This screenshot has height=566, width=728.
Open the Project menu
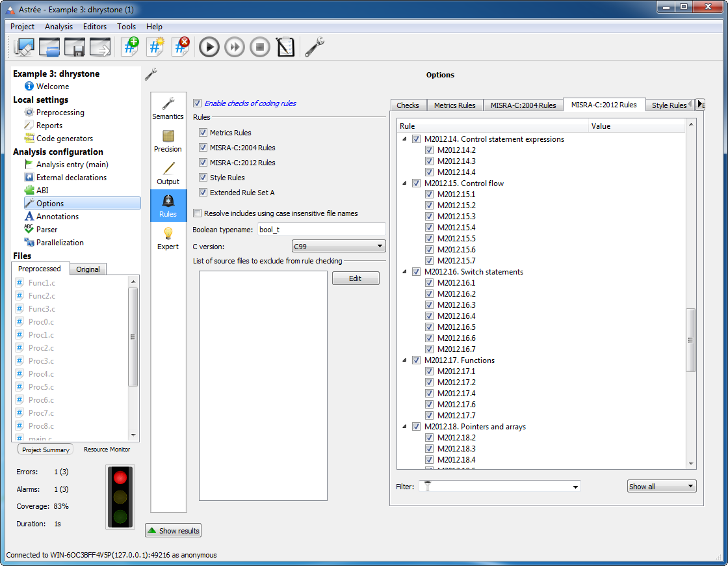tap(22, 27)
